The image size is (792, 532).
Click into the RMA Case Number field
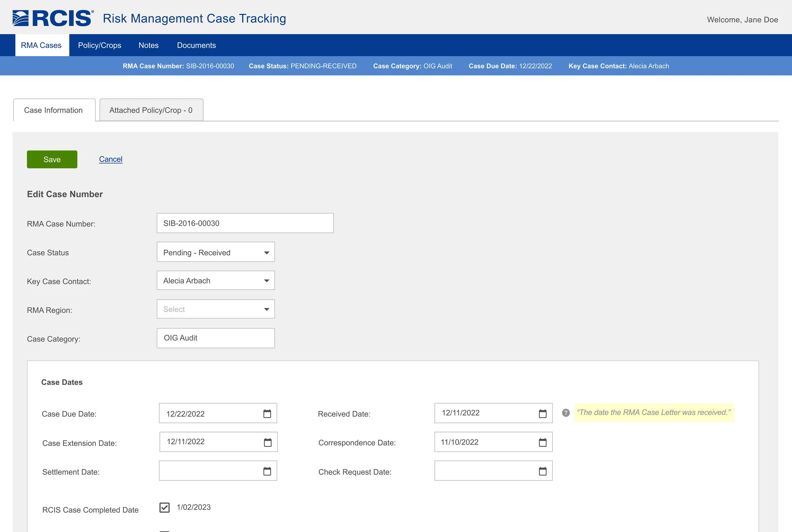245,223
